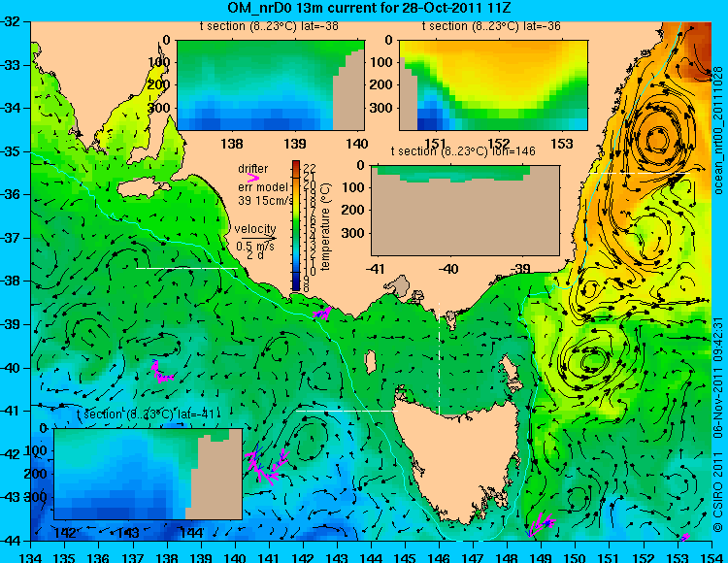Image resolution: width=728 pixels, height=563 pixels.
Task: Click the chart title 'OM_nrD0 13m current for 28-Oct-2011 11Z'
Action: 370,8
